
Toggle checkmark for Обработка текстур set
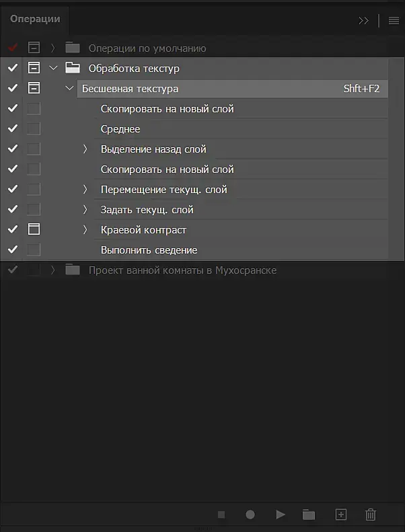(12, 69)
